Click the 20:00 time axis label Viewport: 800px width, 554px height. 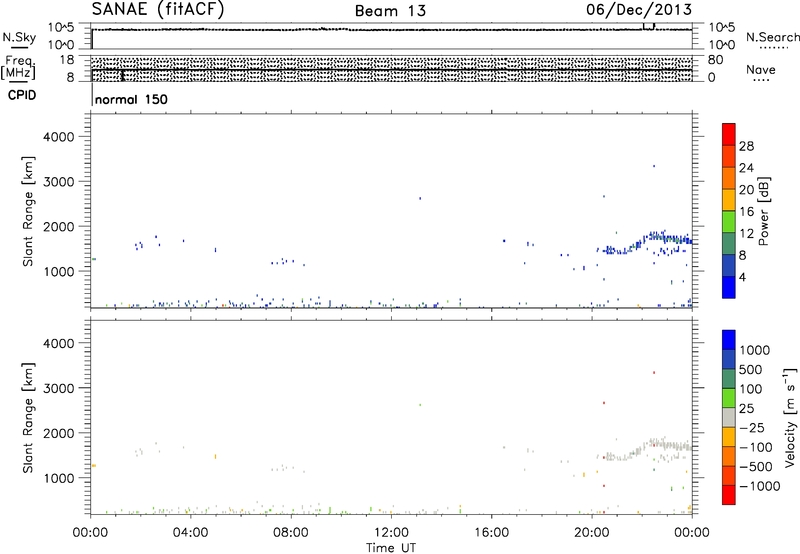[591, 533]
